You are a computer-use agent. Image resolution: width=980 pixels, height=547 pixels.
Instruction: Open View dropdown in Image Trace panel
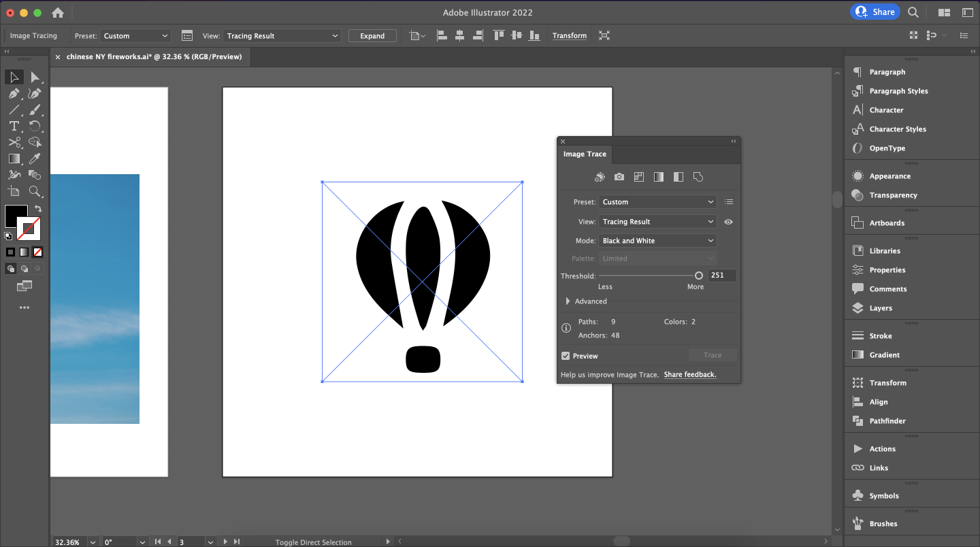pos(658,222)
